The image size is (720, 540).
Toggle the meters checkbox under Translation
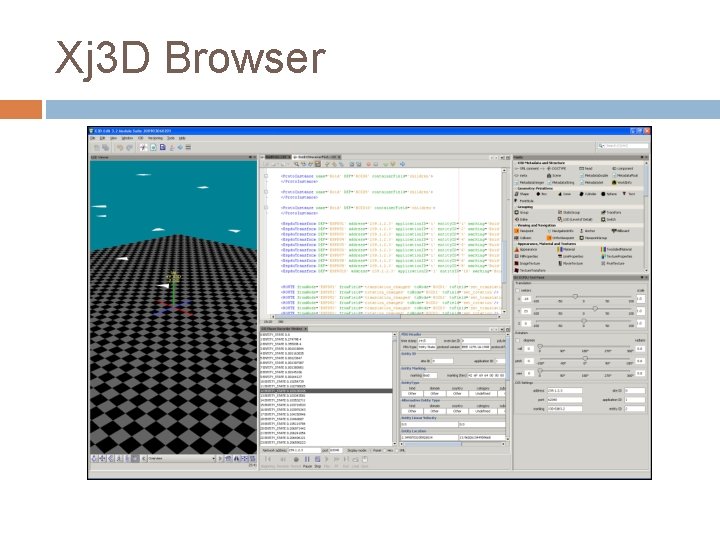[x=518, y=290]
